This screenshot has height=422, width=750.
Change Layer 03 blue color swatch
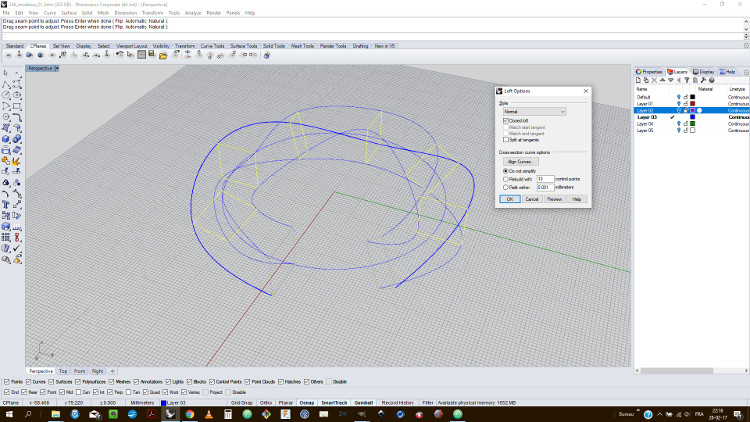(693, 117)
